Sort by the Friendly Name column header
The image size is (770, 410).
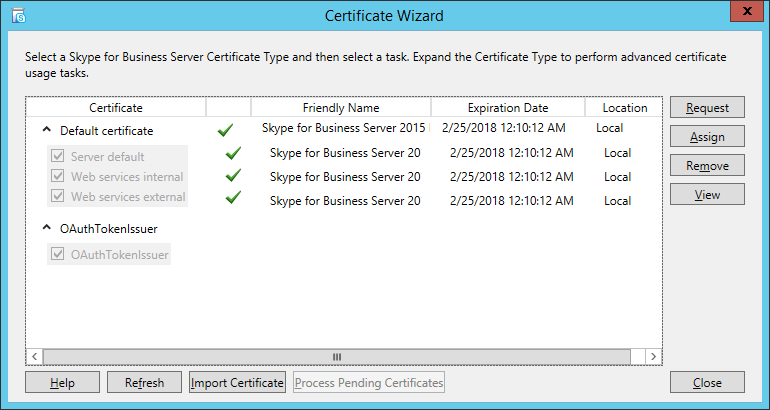[x=341, y=108]
